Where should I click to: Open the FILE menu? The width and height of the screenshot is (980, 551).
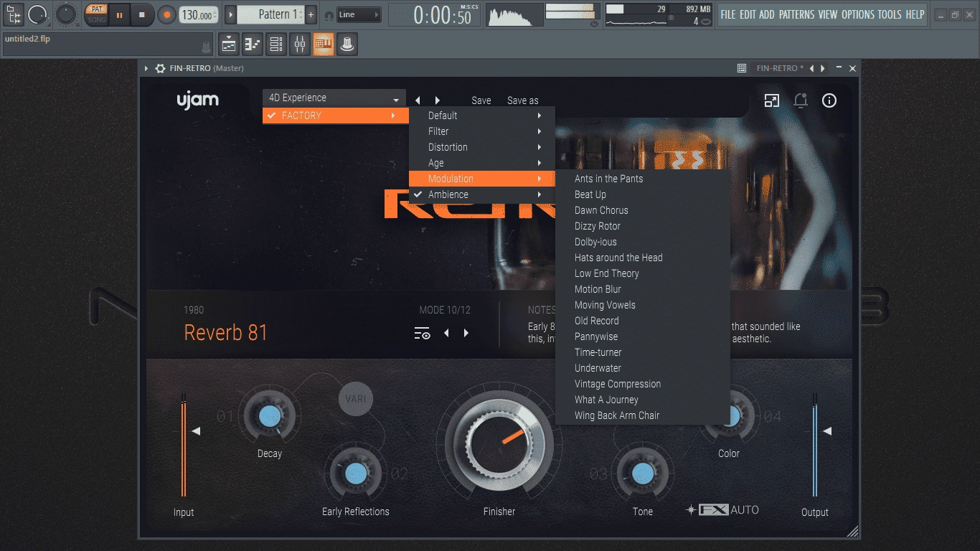[728, 14]
